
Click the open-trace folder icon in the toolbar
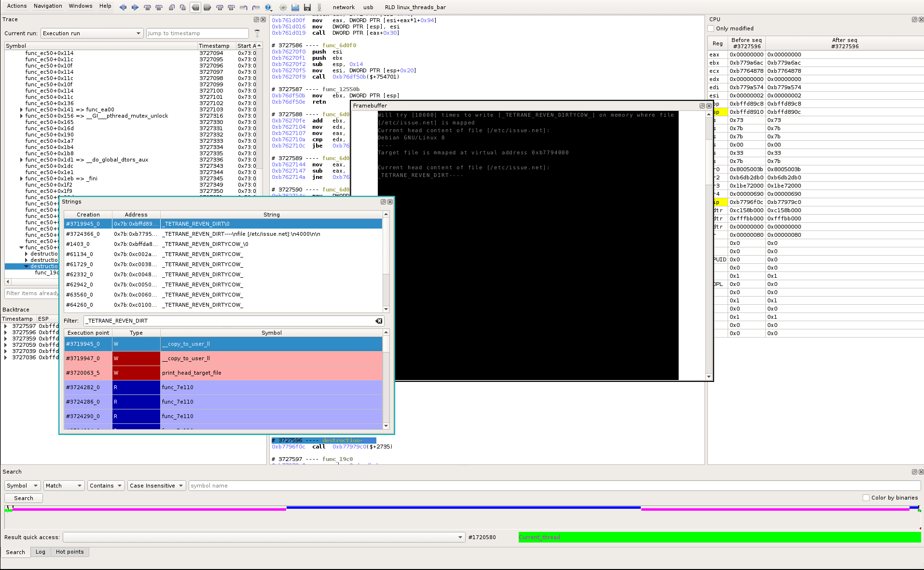click(295, 7)
